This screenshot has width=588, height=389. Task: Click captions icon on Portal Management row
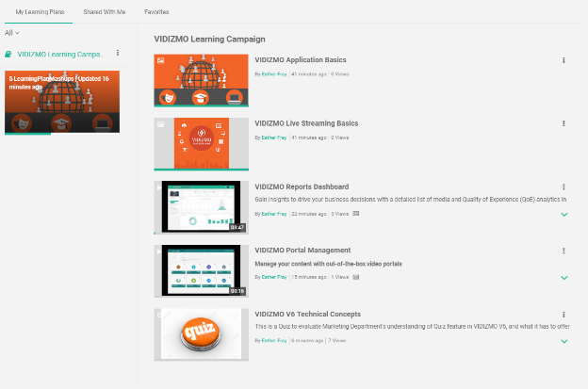(357, 277)
